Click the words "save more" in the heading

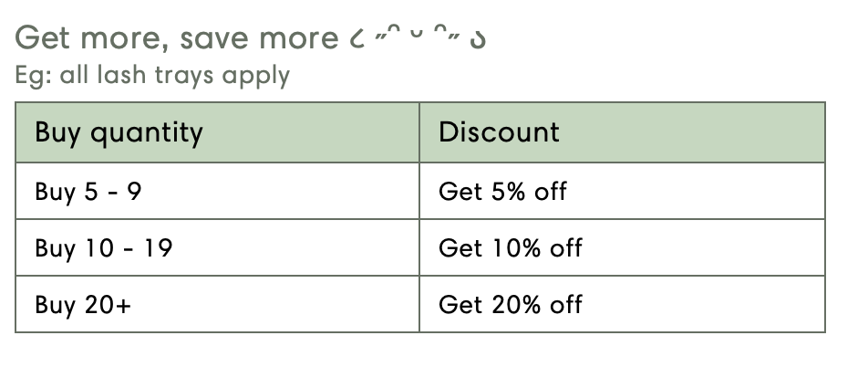pos(260,38)
